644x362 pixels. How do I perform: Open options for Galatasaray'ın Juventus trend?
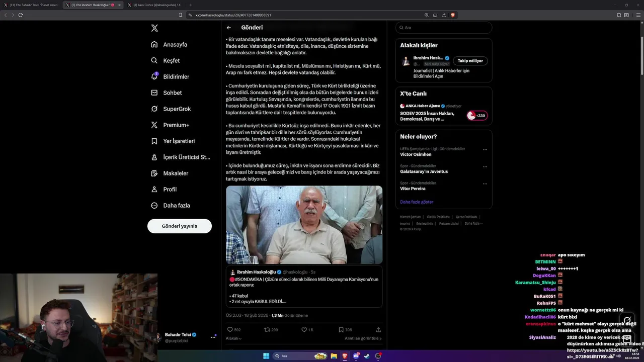485,166
